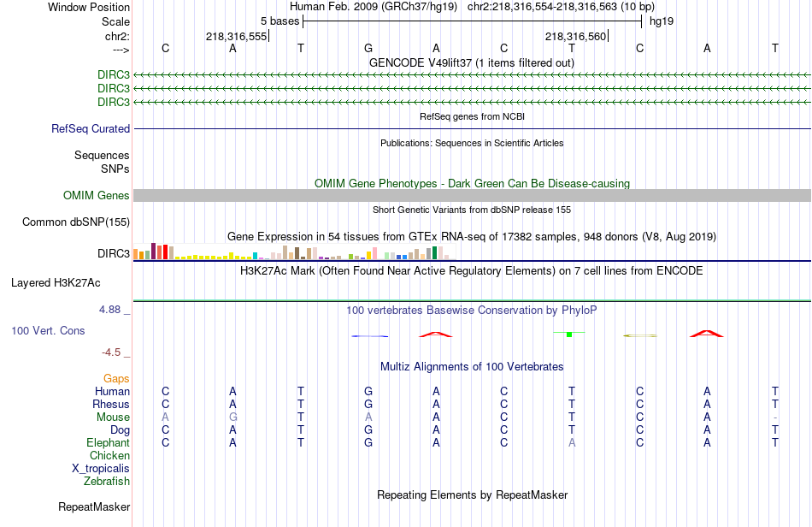Click the 4.88 PhyloP upper limit value
The image size is (812, 527).
coord(109,310)
